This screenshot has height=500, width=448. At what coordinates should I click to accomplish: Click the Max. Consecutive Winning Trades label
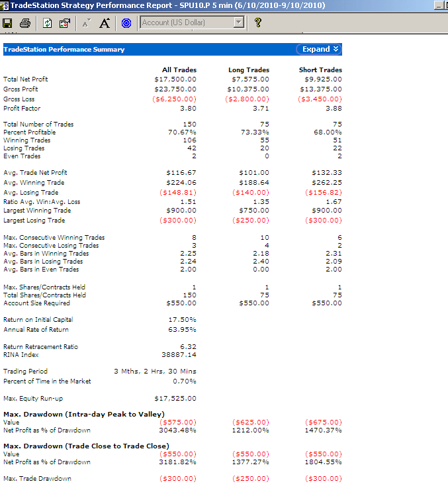point(54,238)
